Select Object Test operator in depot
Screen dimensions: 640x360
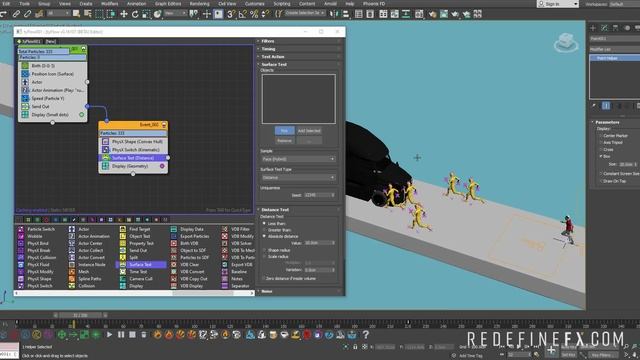pyautogui.click(x=136, y=236)
